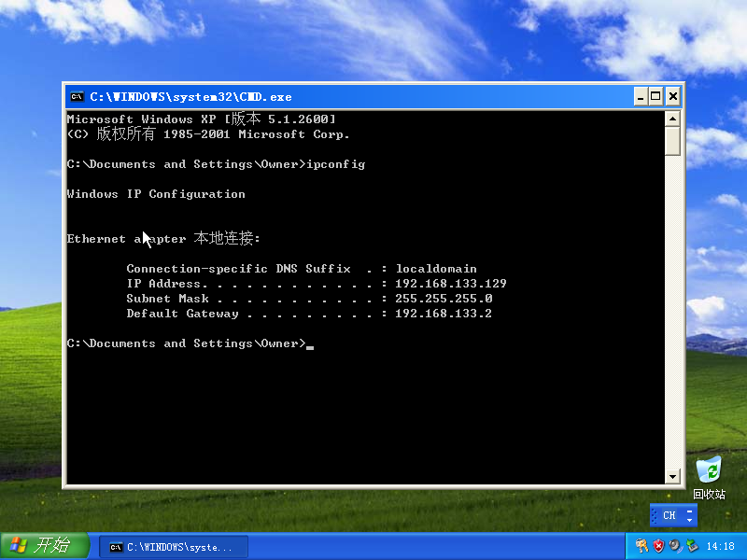The image size is (747, 560).
Task: Click default gateway 192.168.133.2
Action: (x=443, y=314)
